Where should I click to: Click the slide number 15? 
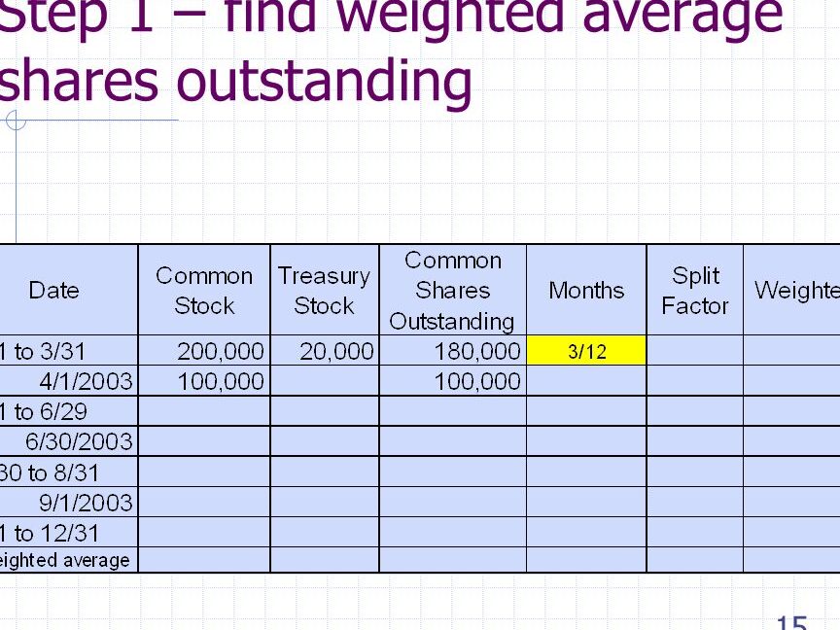pyautogui.click(x=792, y=622)
